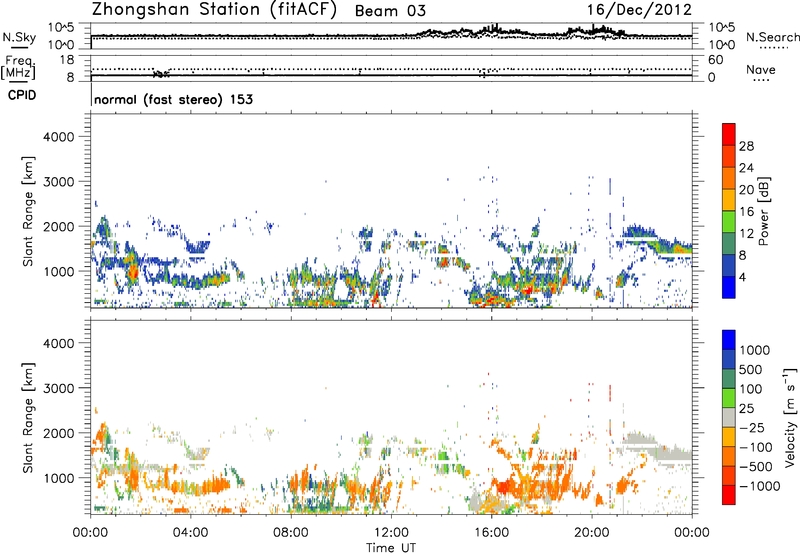Click the "Nave" legend label
This screenshot has height=554, width=800.
(x=761, y=69)
